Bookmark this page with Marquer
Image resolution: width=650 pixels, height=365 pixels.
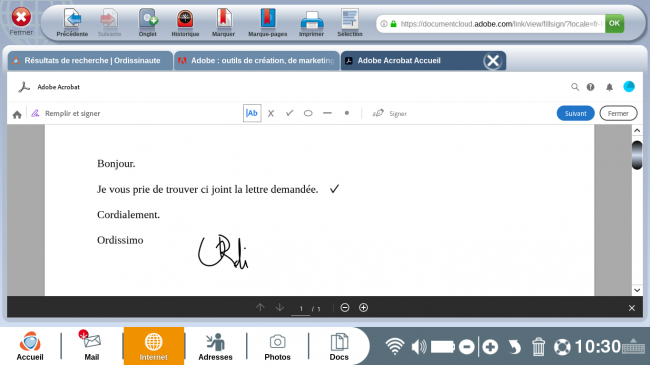(223, 23)
